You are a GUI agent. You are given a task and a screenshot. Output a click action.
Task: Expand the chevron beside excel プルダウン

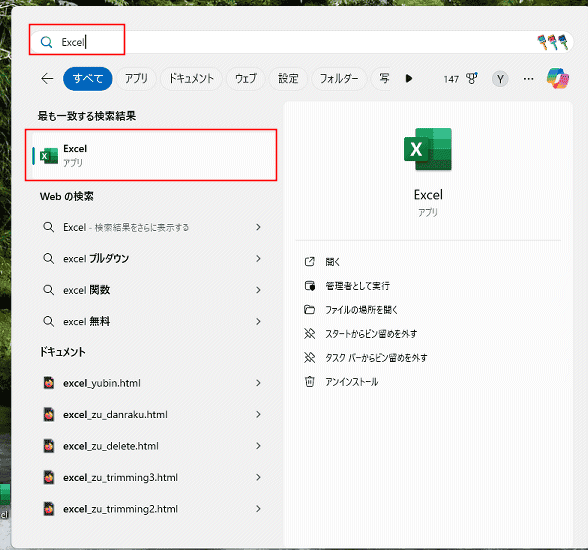pyautogui.click(x=258, y=258)
